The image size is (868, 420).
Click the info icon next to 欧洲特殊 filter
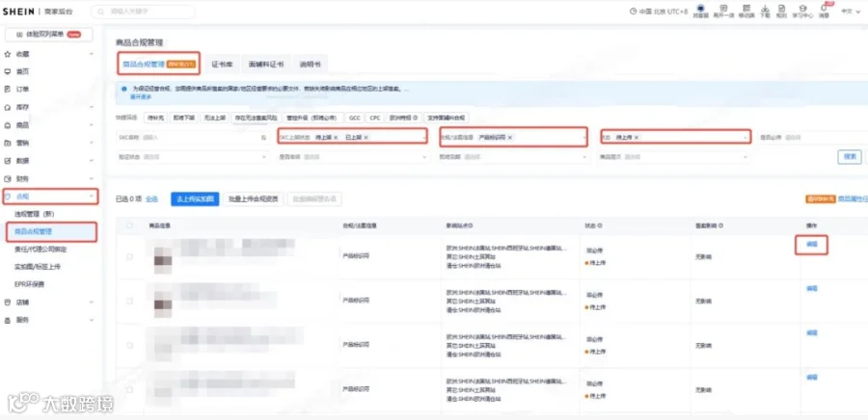(415, 118)
